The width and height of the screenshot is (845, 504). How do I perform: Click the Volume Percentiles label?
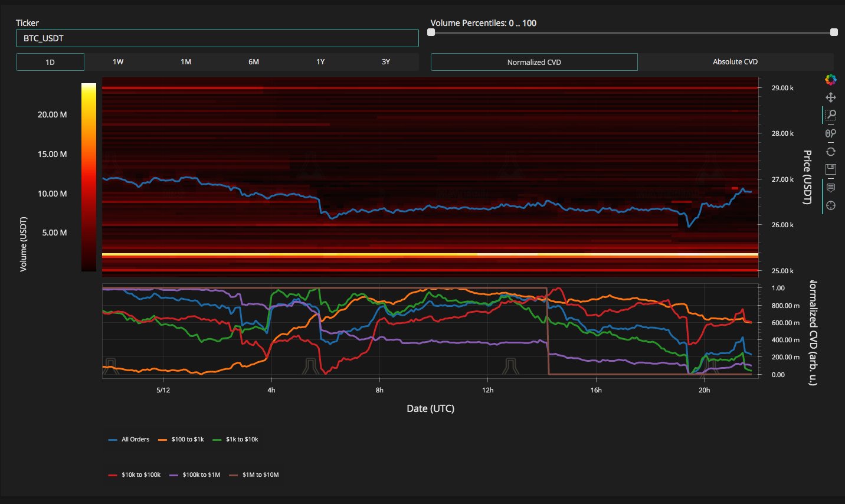483,23
